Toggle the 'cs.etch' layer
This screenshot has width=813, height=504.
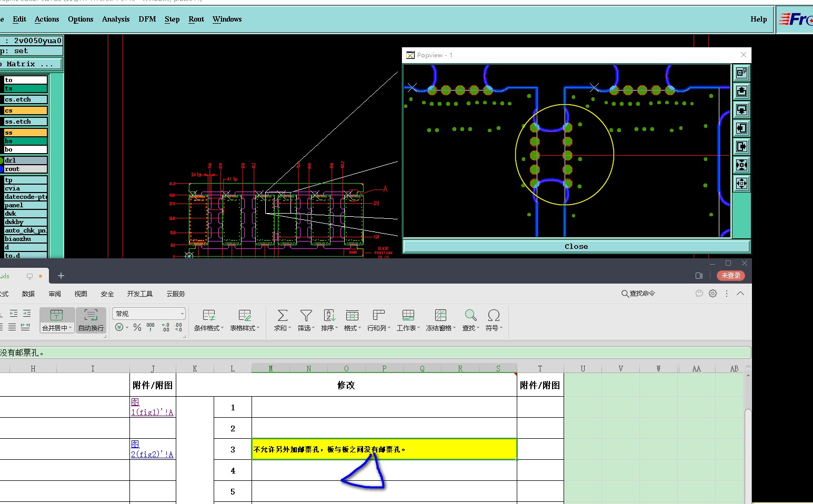tap(25, 99)
